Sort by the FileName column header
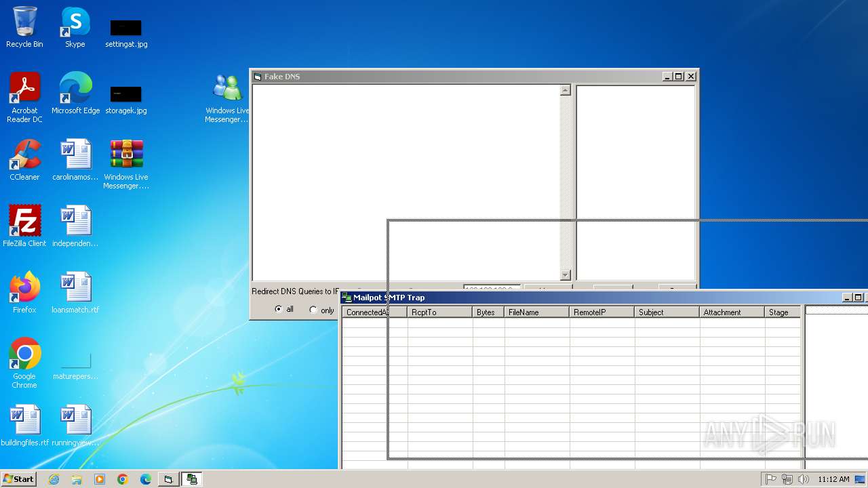868x488 pixels. tap(537, 312)
